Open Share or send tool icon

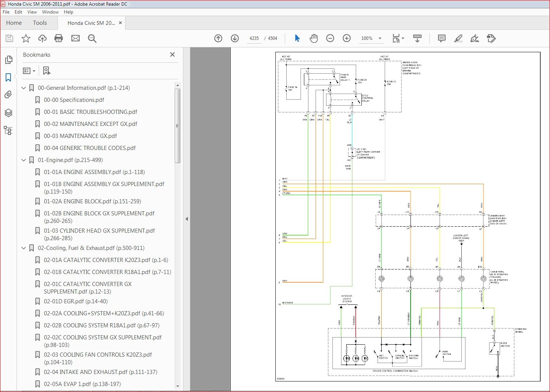click(x=491, y=38)
